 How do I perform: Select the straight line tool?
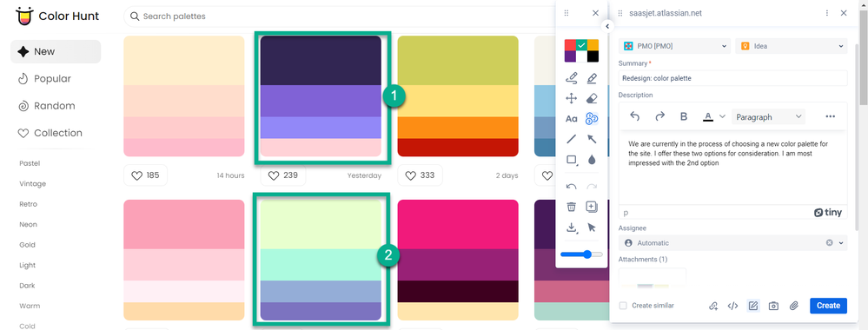(x=572, y=139)
